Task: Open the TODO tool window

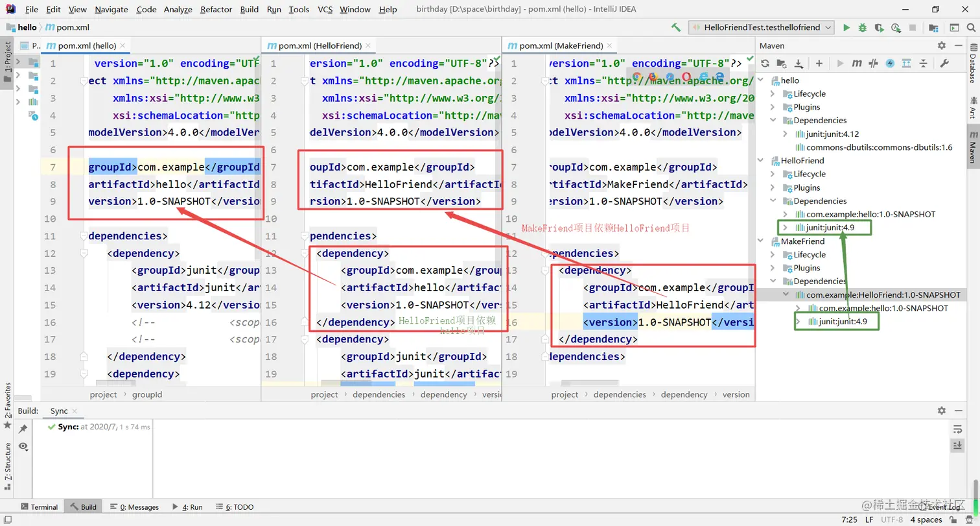Action: [235, 507]
